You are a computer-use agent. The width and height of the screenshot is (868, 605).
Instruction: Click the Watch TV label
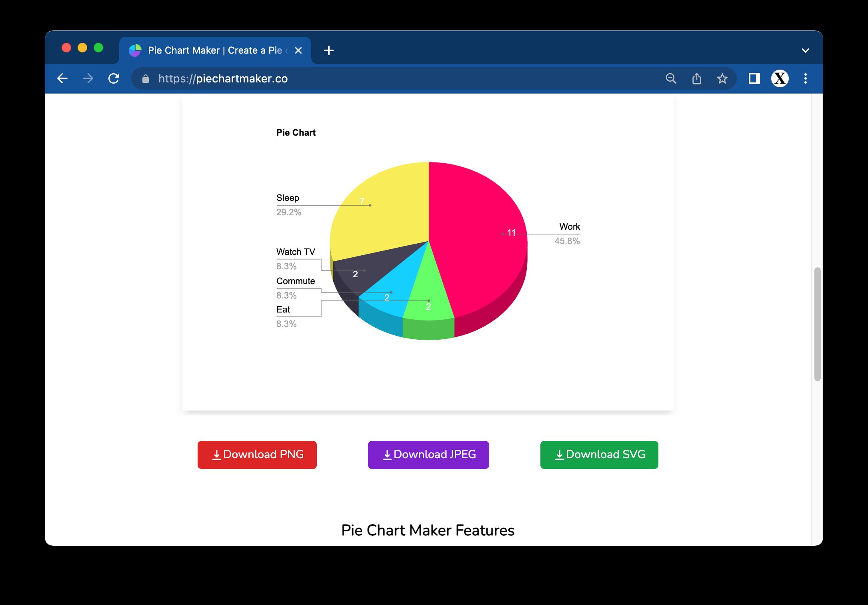tap(296, 252)
